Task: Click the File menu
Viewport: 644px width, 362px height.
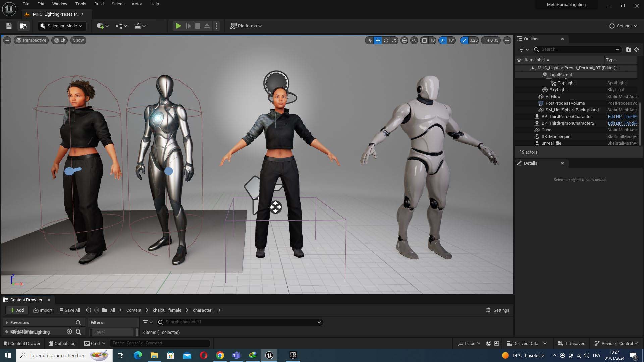Action: [26, 4]
